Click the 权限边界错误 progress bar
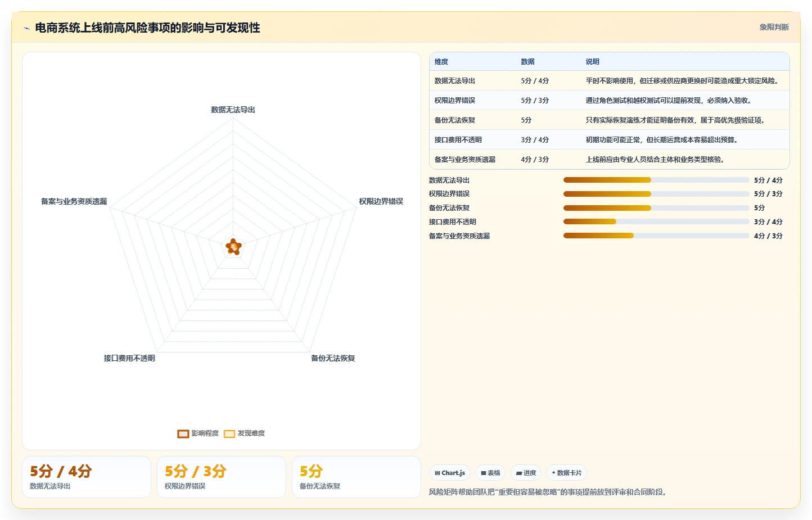Image resolution: width=812 pixels, height=520 pixels. click(x=656, y=194)
